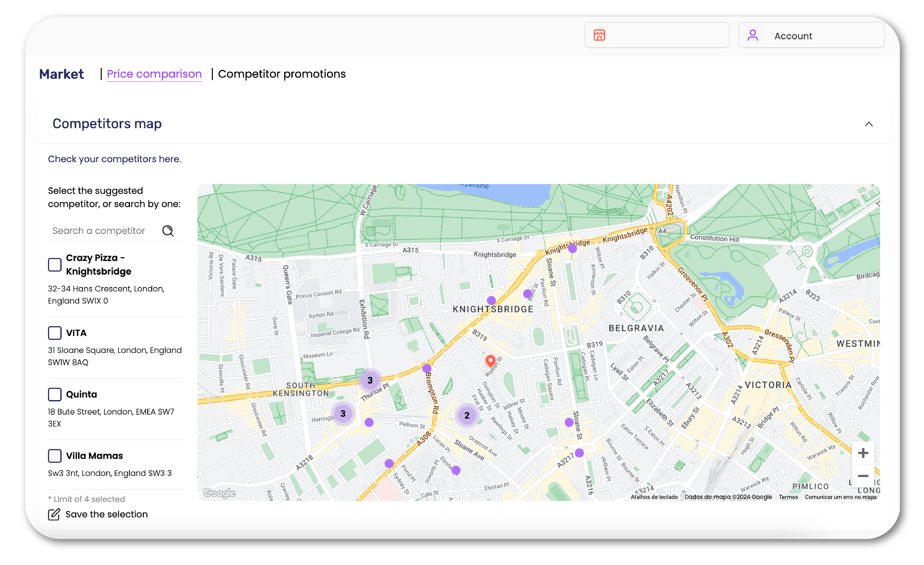Open the cluster of 3 near South Kensington

pos(370,380)
